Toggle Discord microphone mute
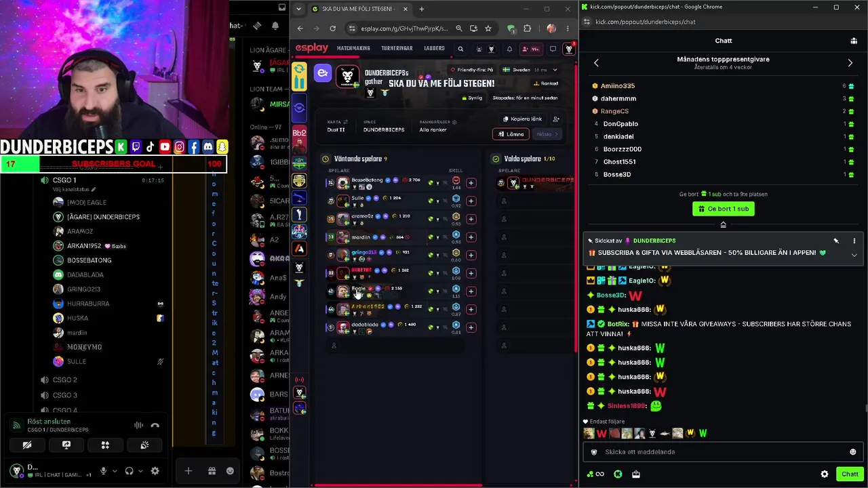Image resolution: width=868 pixels, height=488 pixels. 103,471
